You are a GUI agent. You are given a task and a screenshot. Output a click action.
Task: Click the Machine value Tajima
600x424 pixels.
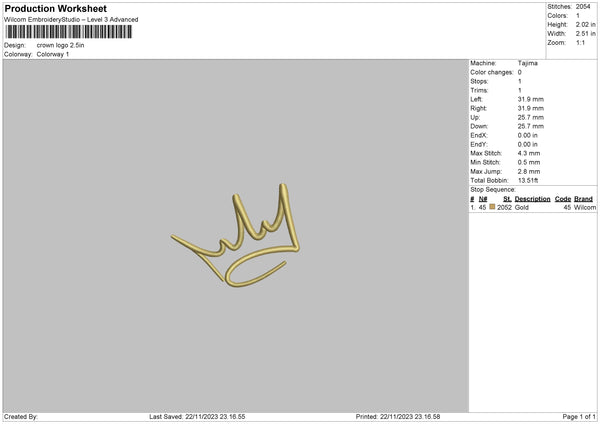[x=528, y=63]
